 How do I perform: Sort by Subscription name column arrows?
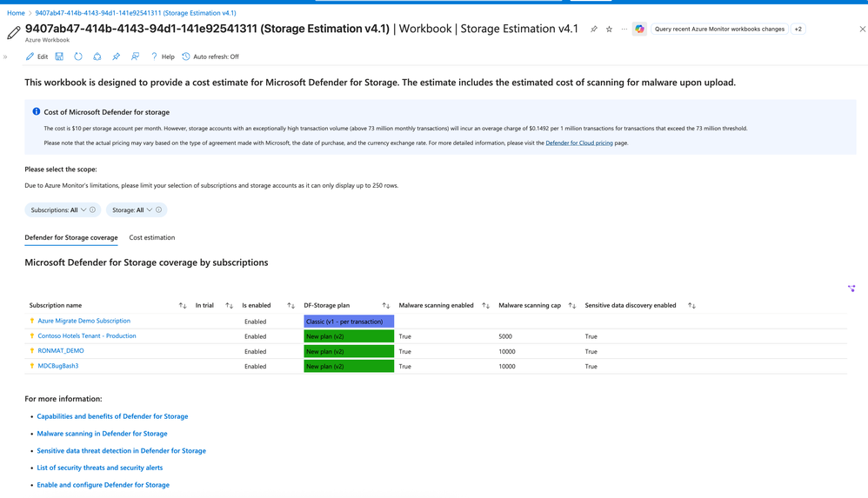coord(183,305)
